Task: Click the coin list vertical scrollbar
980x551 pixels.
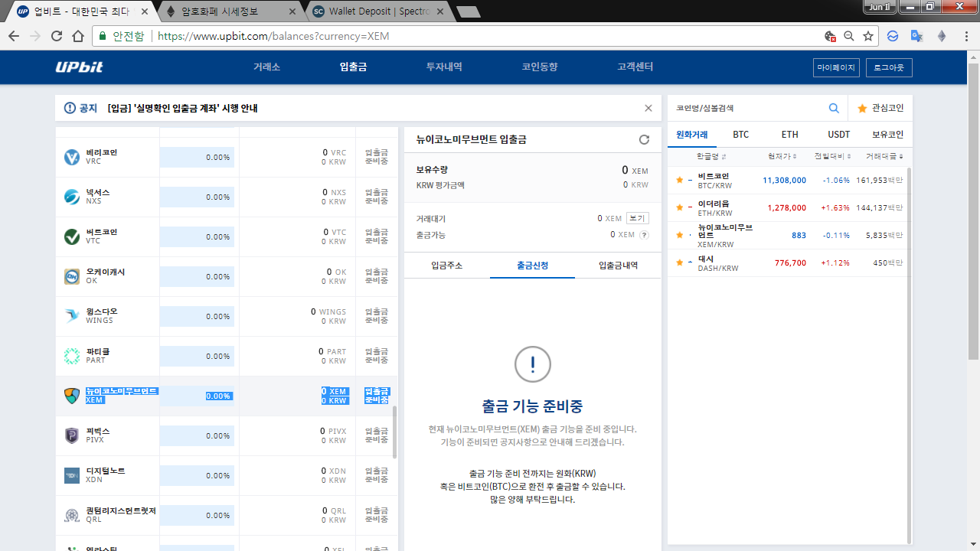Action: click(395, 432)
